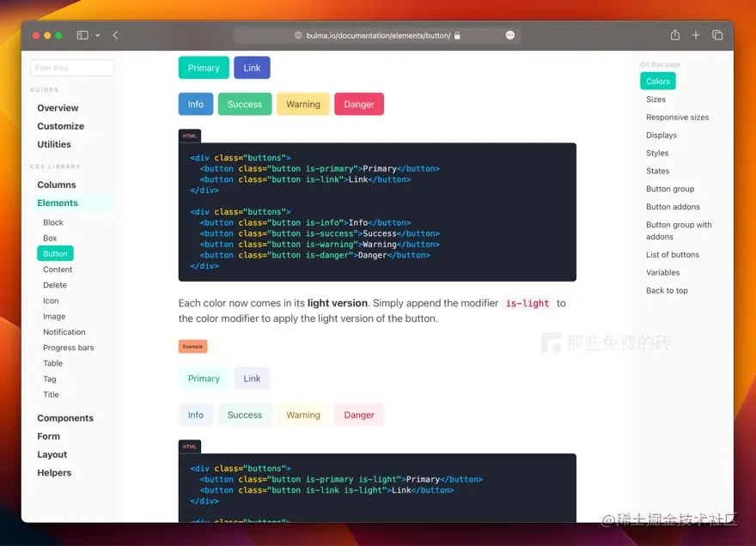
Task: Show tab overview icon
Action: coord(717,35)
